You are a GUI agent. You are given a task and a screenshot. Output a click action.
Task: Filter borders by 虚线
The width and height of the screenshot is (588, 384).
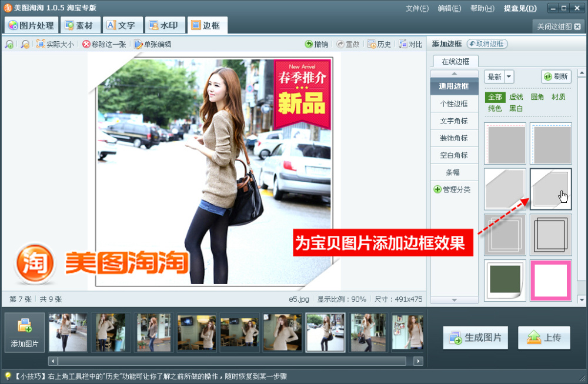pos(516,97)
